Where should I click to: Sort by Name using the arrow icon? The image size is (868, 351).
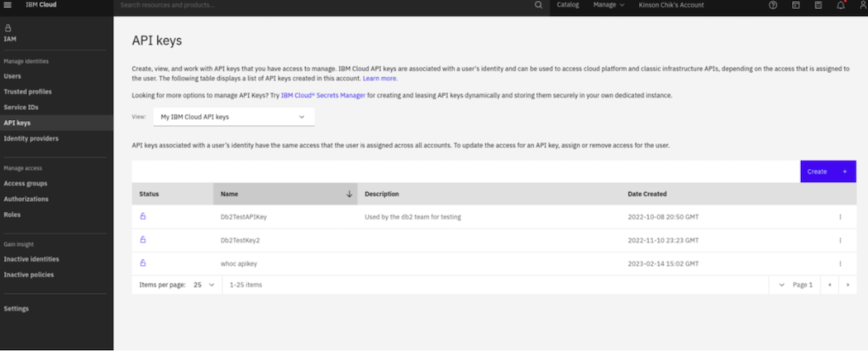349,194
